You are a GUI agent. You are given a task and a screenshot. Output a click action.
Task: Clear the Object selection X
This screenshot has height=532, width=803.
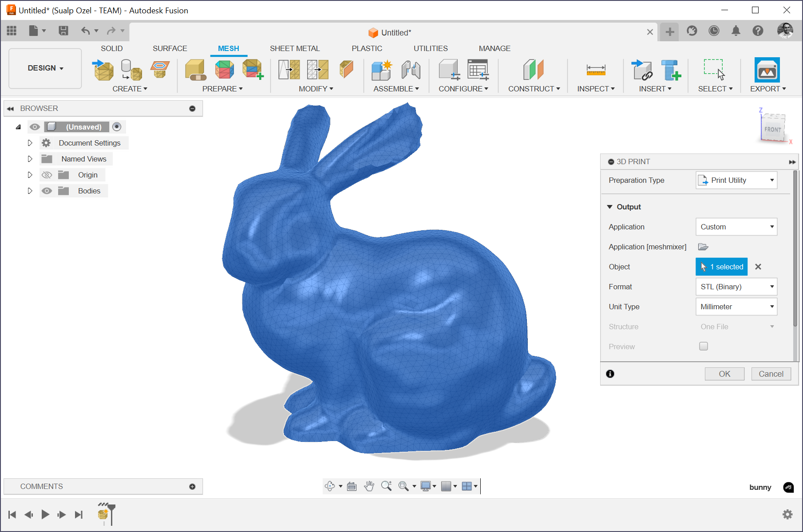click(x=758, y=267)
